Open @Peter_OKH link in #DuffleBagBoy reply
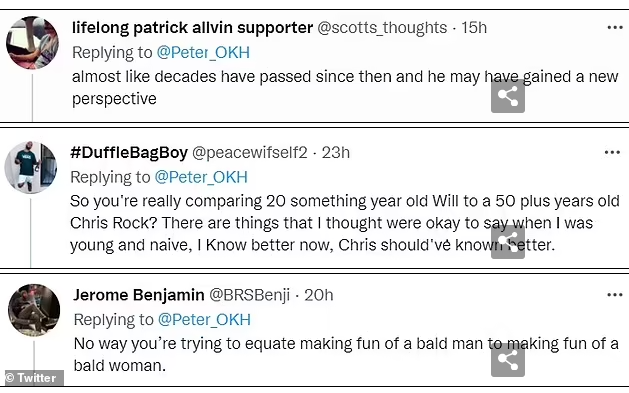 click(x=201, y=177)
